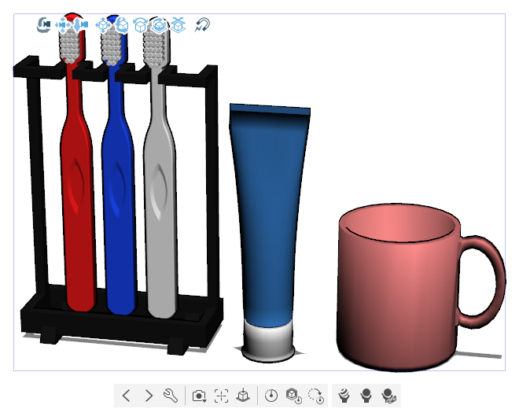Open the wrench settings tool
Image resolution: width=519 pixels, height=420 pixels.
point(171,396)
